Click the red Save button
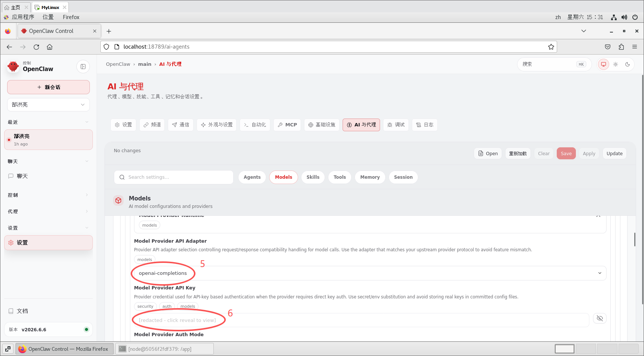The height and width of the screenshot is (356, 644). pos(566,154)
